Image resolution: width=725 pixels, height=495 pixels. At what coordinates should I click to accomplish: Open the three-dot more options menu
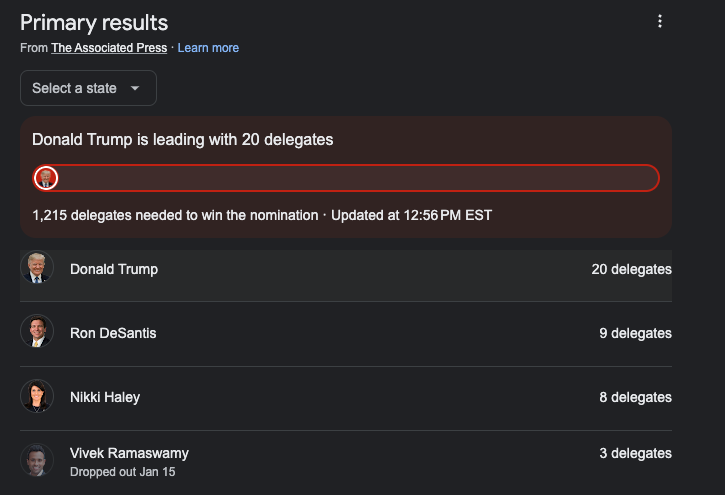tap(659, 22)
